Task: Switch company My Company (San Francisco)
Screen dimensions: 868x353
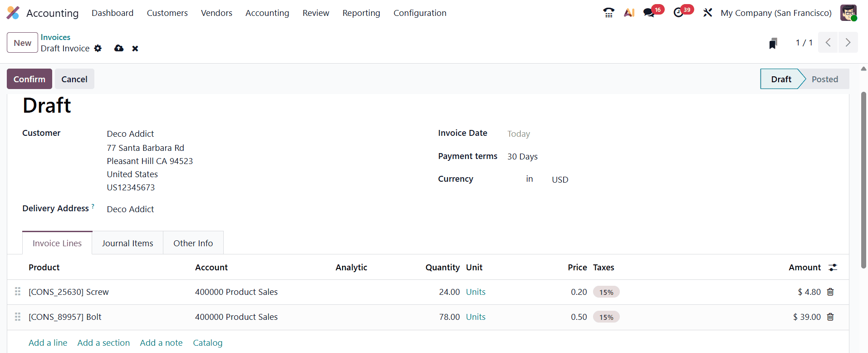Action: (x=776, y=13)
